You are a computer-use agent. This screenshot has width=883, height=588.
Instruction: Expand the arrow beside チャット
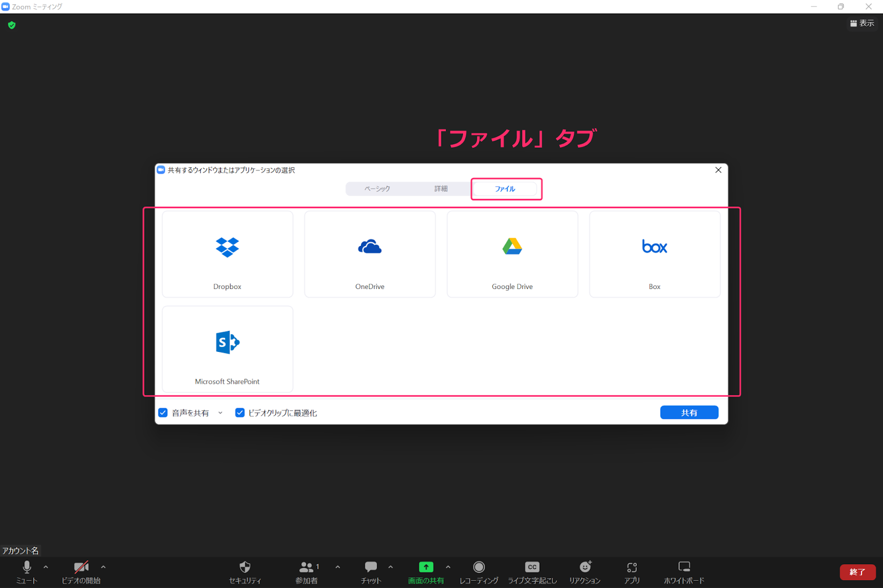(x=391, y=567)
